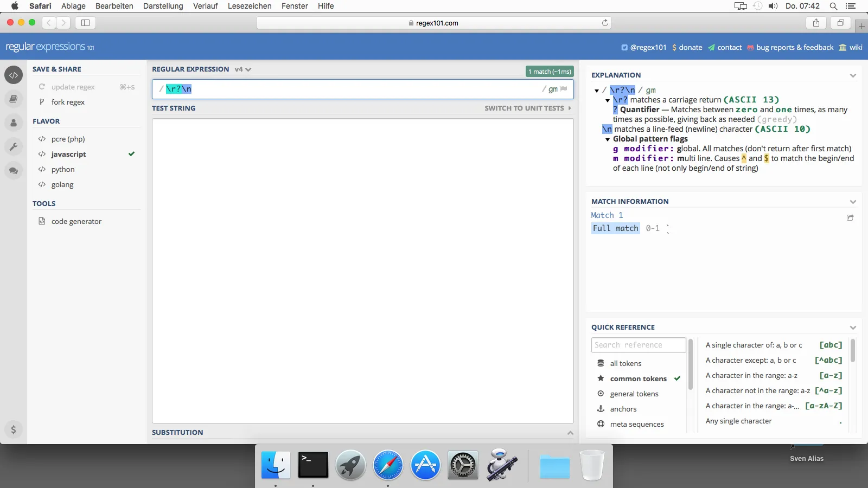Open the v4 version dropdown
The image size is (868, 488).
(x=243, y=69)
